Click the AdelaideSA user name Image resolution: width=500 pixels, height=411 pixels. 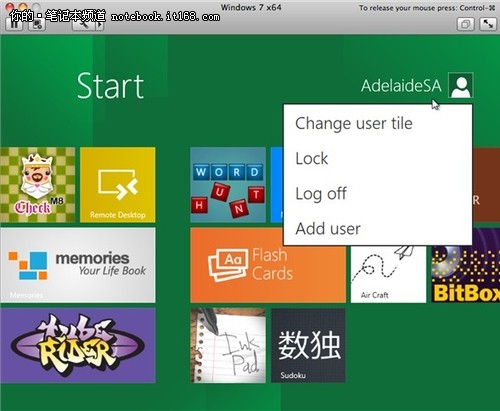401,86
